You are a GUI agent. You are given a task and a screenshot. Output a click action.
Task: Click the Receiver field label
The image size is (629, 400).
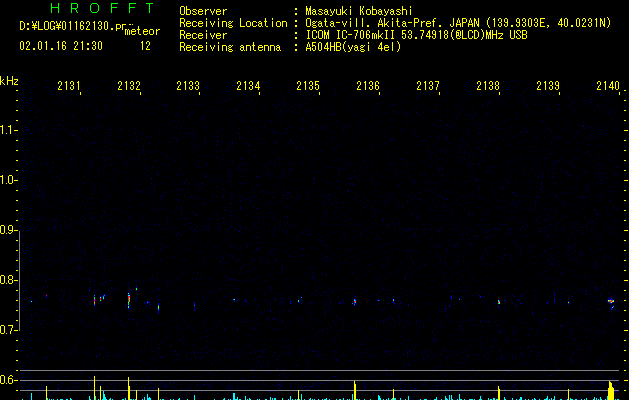[x=203, y=35]
